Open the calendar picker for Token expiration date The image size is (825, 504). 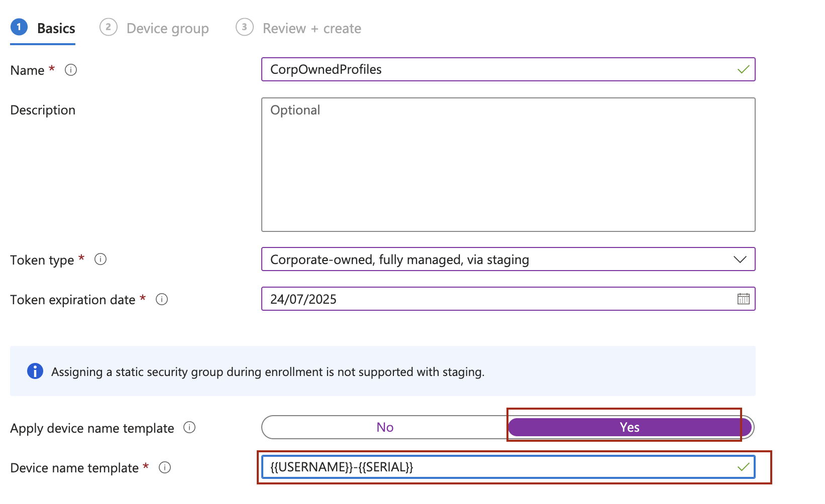(x=743, y=299)
